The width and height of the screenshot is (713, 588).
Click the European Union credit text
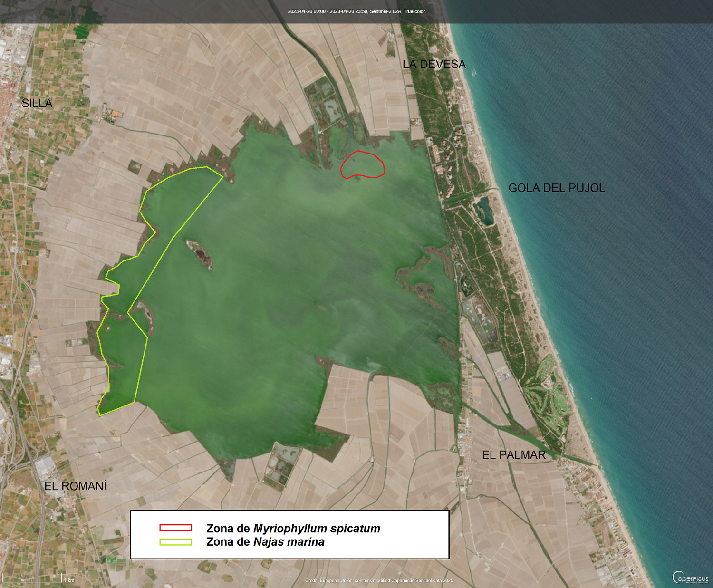point(379,580)
